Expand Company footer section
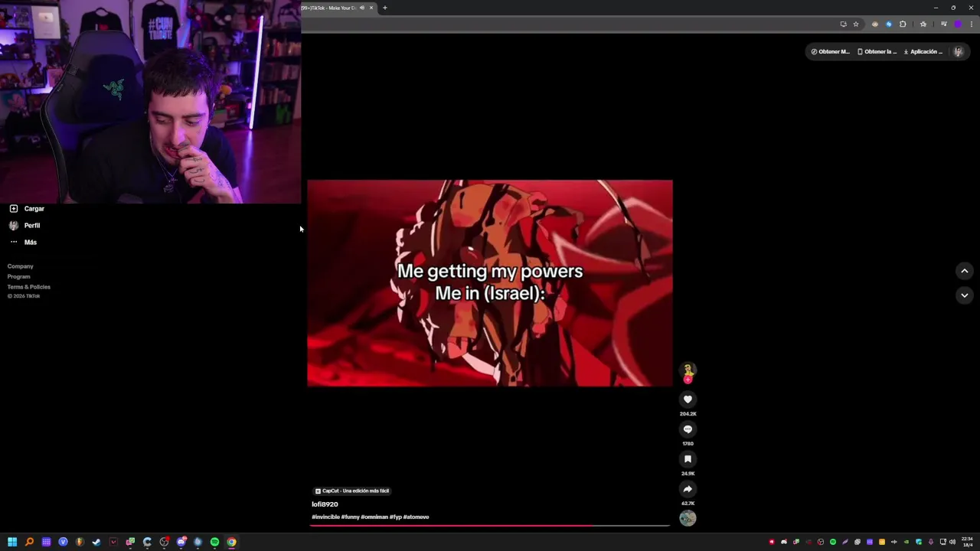The image size is (980, 551). pyautogui.click(x=21, y=266)
